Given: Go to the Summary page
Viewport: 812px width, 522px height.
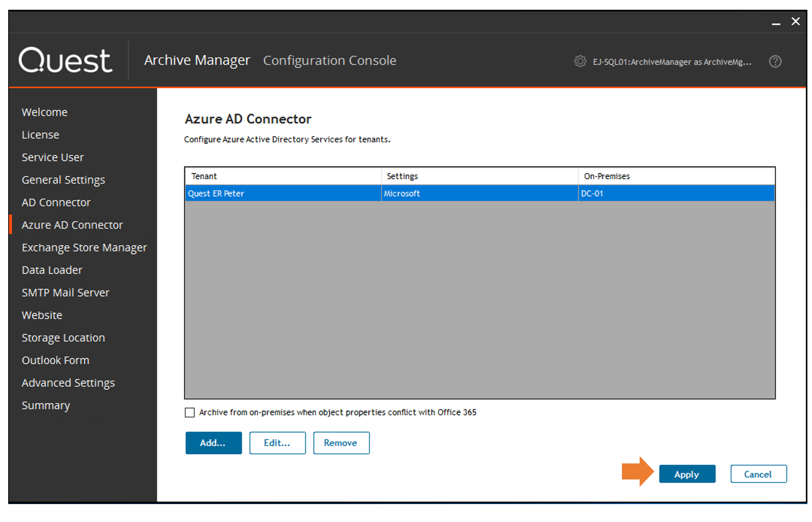Looking at the screenshot, I should 46,406.
